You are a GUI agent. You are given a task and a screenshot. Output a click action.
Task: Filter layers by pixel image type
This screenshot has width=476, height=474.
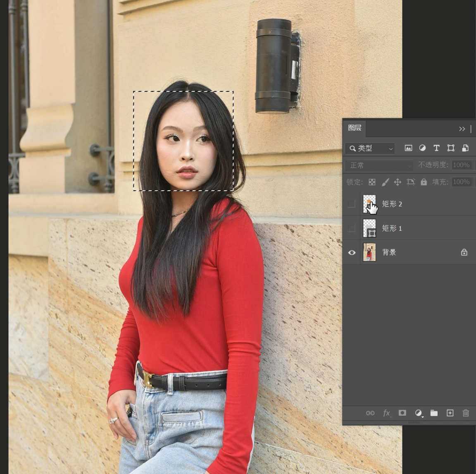(x=408, y=148)
